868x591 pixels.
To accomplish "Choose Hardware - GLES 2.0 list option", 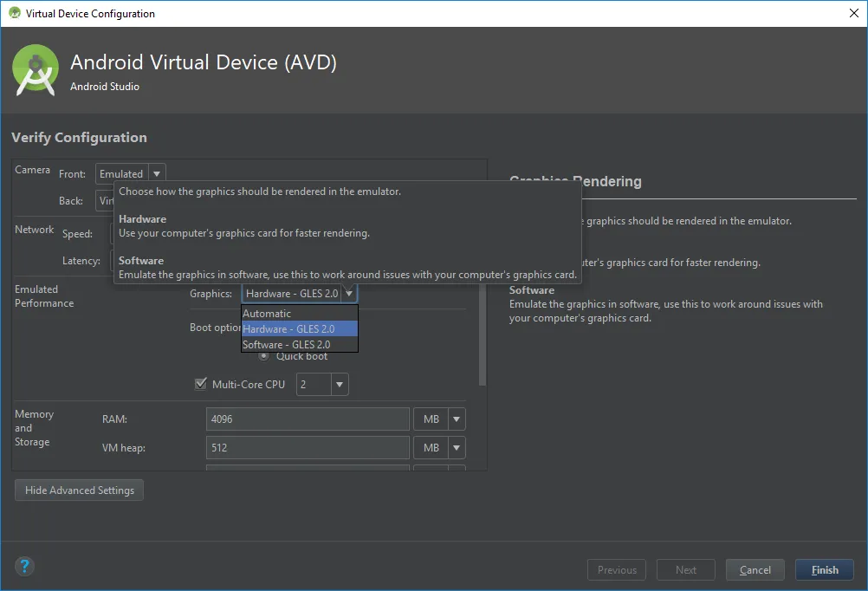I will 300,328.
